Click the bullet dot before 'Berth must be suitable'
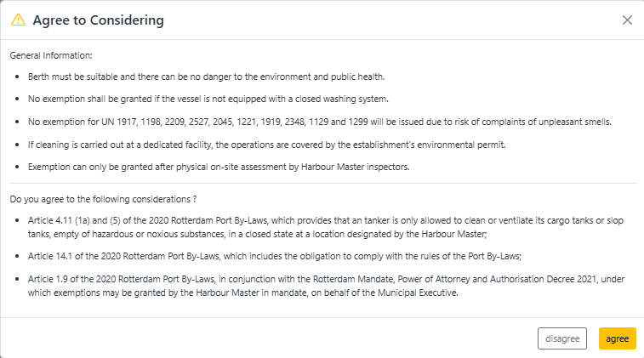Screen dimensions: 644x358 click(17, 77)
